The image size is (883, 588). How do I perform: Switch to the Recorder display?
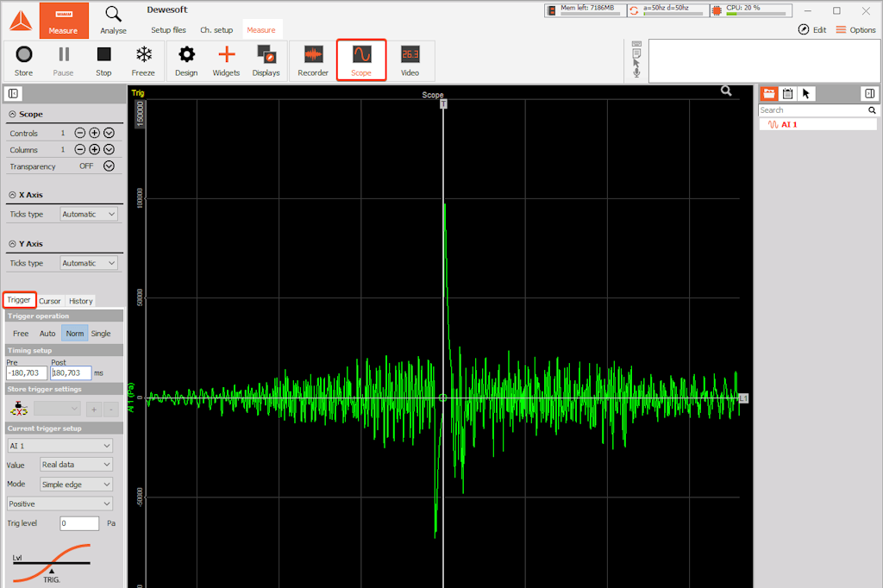click(313, 61)
